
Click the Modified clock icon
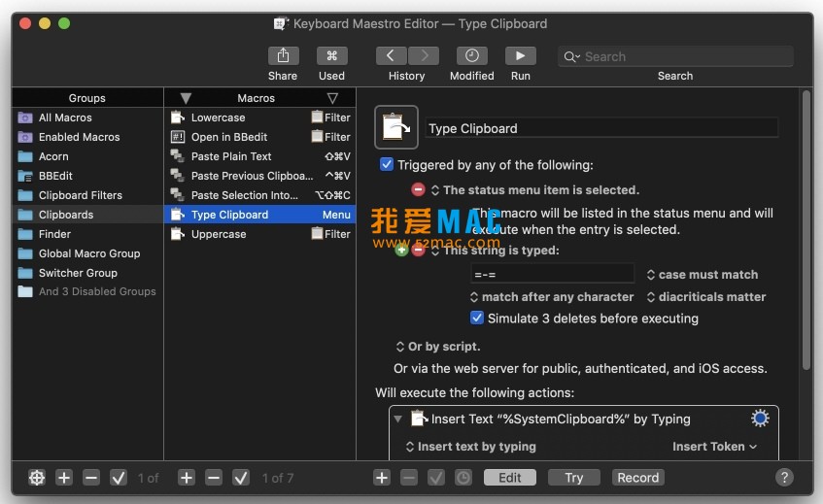click(472, 55)
